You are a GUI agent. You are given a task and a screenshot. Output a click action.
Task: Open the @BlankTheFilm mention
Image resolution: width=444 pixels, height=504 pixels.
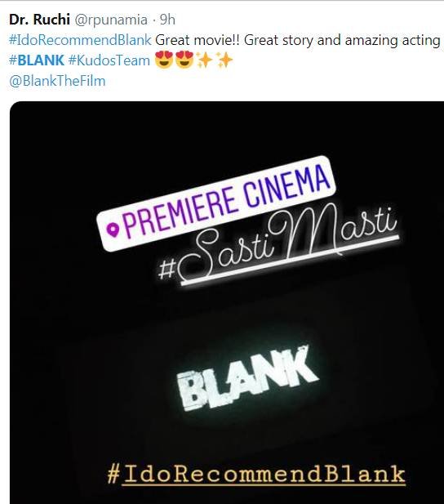(57, 81)
